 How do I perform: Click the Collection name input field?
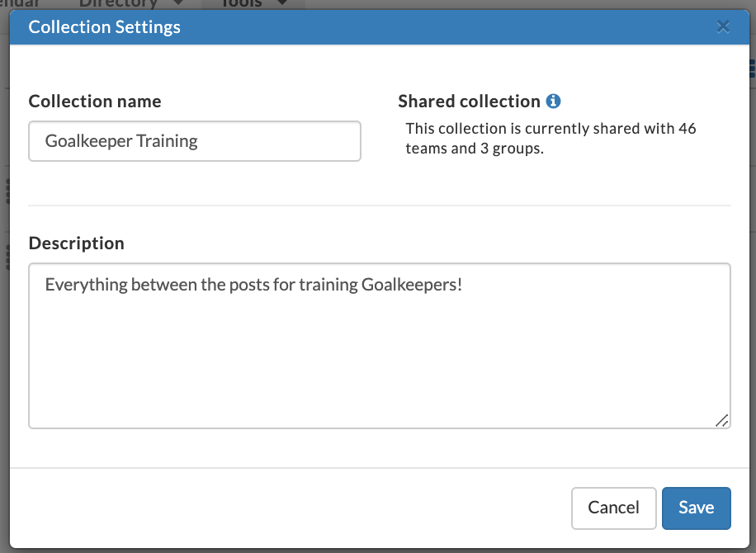pyautogui.click(x=195, y=141)
